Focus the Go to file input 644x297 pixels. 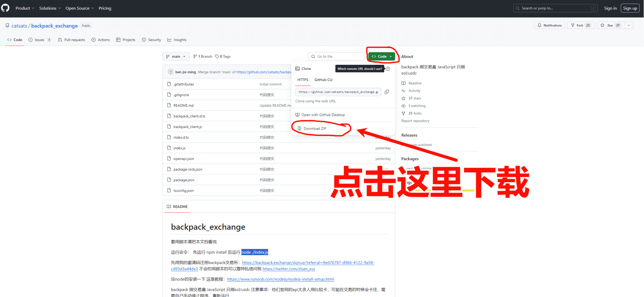click(x=336, y=56)
